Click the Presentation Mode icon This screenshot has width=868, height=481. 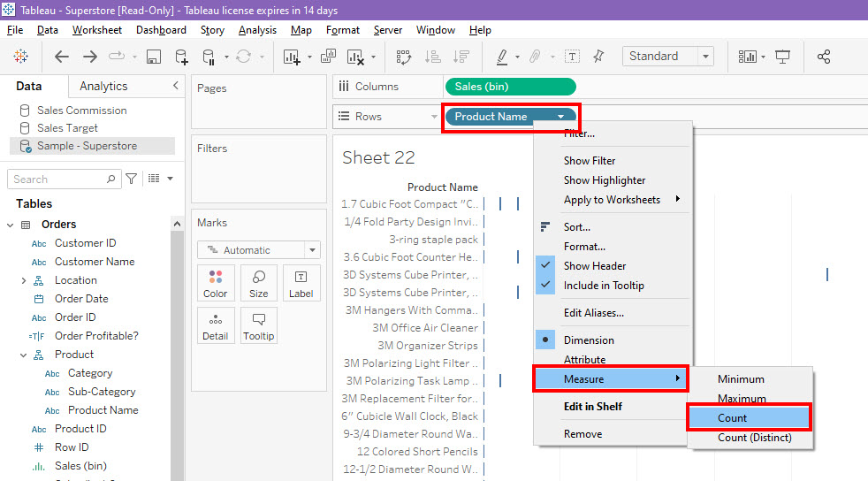(x=783, y=57)
